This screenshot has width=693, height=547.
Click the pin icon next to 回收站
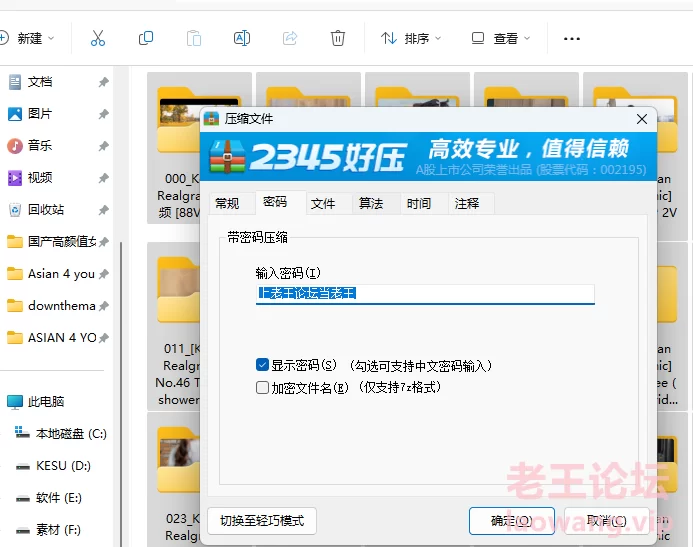103,210
